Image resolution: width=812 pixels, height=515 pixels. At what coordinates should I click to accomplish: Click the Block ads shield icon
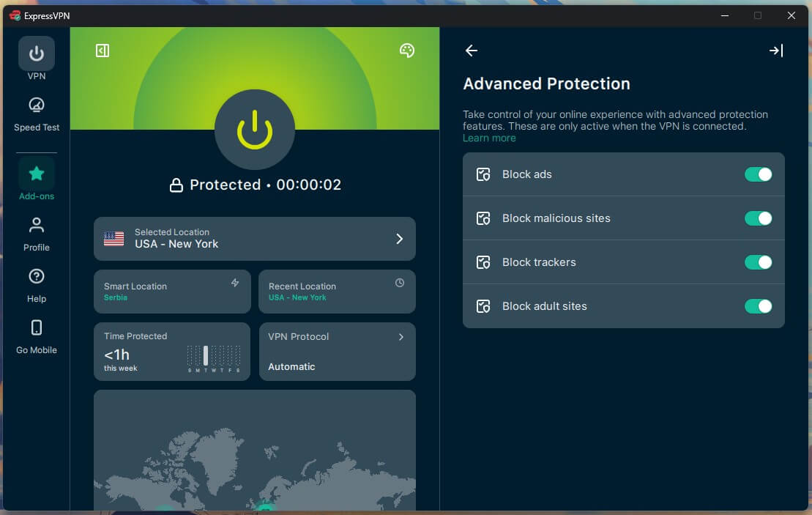pos(483,174)
